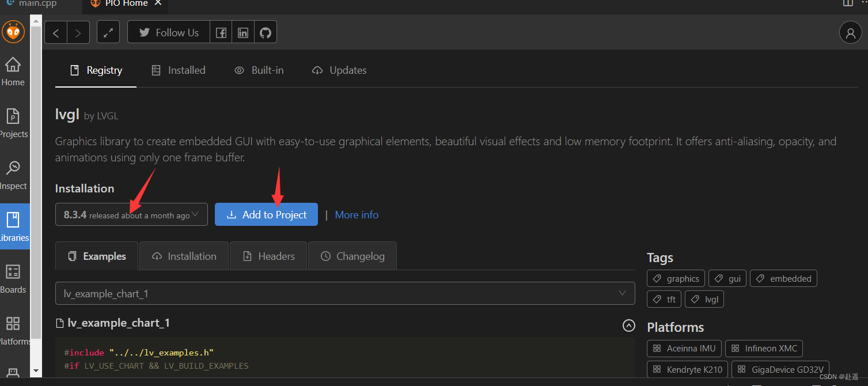Switch to the Built-in tab
The width and height of the screenshot is (868, 386).
(x=259, y=70)
